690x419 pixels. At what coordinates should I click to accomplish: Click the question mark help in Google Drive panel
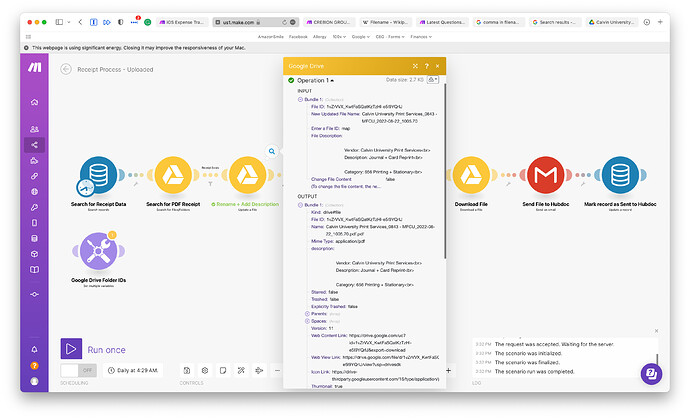coord(426,66)
